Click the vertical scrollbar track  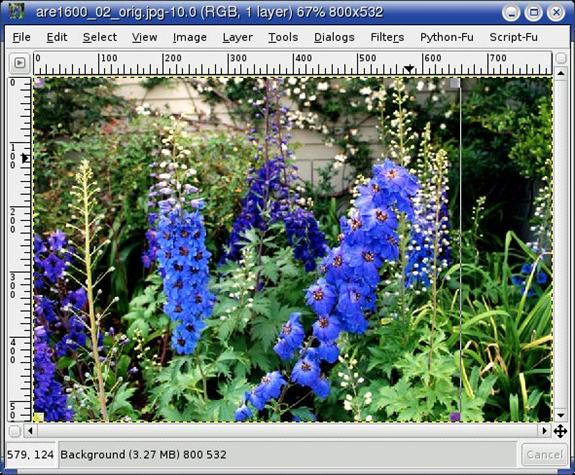(x=561, y=244)
